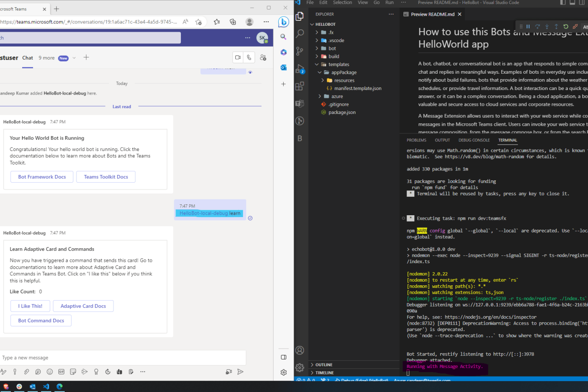Expand the bot folder in Explorer
Screen dimensions: 588x392
click(332, 48)
